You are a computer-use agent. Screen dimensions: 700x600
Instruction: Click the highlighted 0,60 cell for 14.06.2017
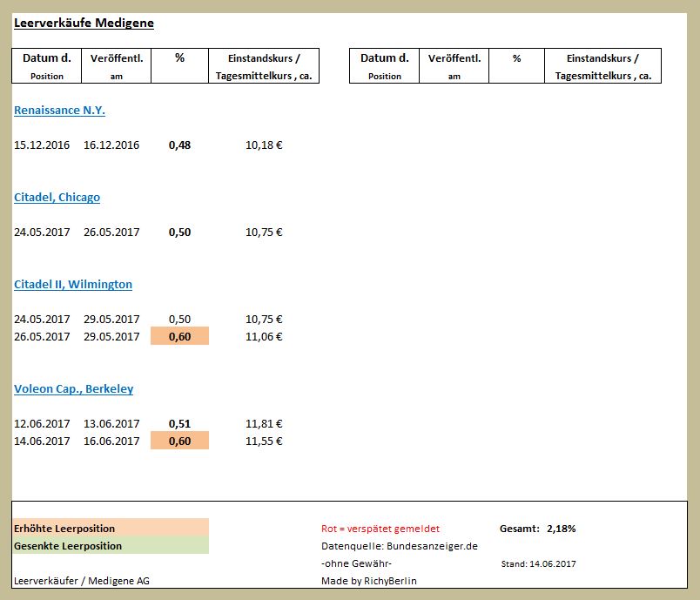(179, 441)
